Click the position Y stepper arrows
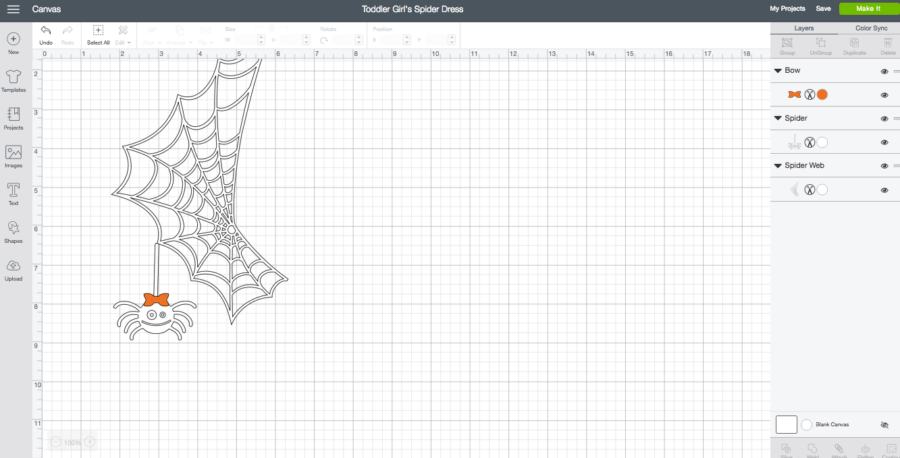The height and width of the screenshot is (458, 900). [452, 40]
